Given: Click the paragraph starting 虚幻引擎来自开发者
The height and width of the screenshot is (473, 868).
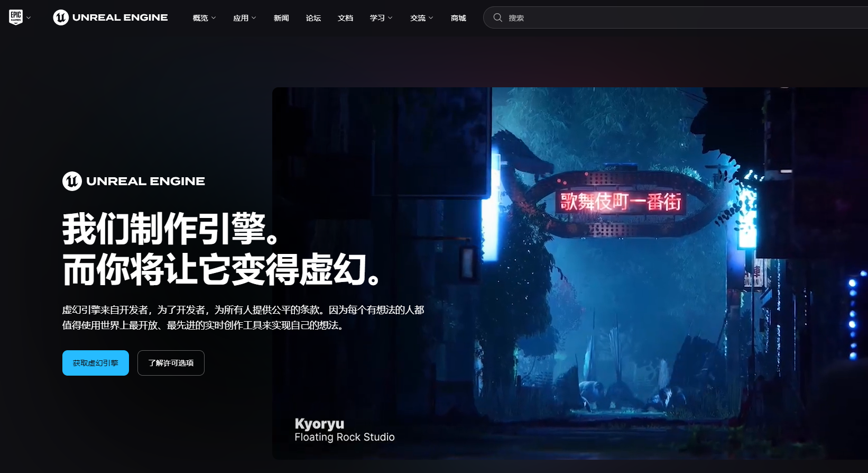Looking at the screenshot, I should click(243, 317).
